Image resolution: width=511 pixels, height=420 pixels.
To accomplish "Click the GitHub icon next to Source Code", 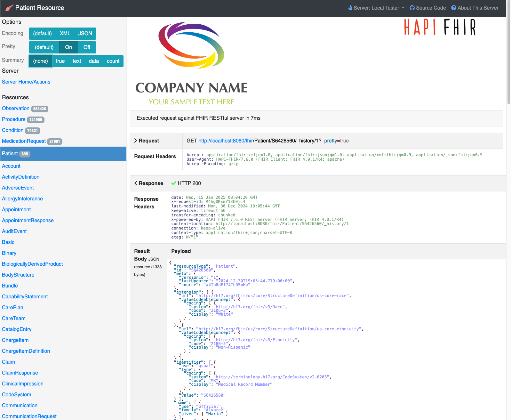I will [412, 8].
